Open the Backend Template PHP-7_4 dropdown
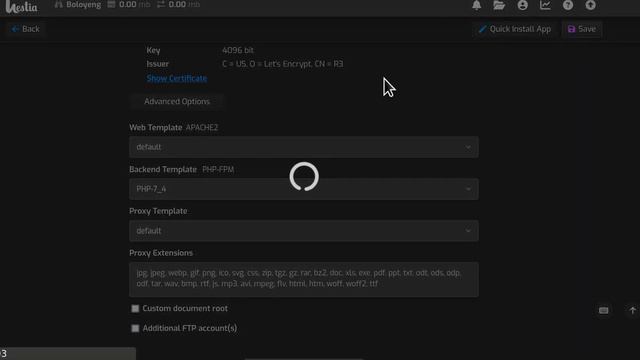 click(304, 189)
